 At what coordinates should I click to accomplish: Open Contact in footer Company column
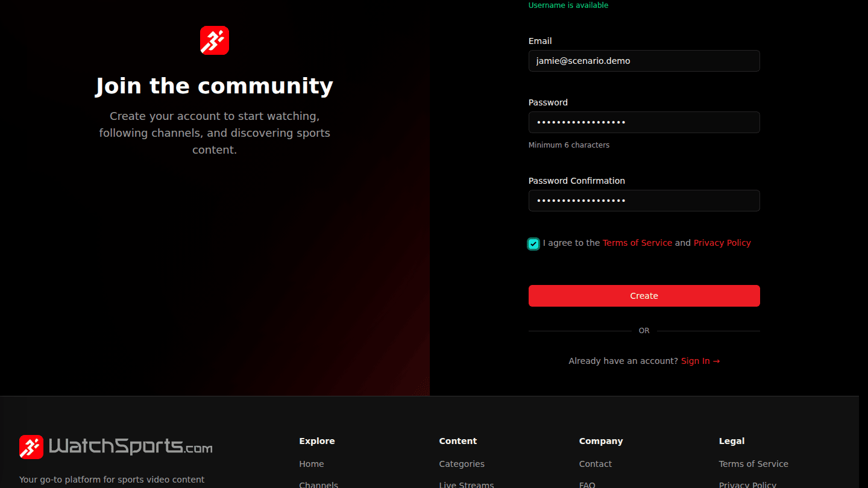pyautogui.click(x=596, y=464)
